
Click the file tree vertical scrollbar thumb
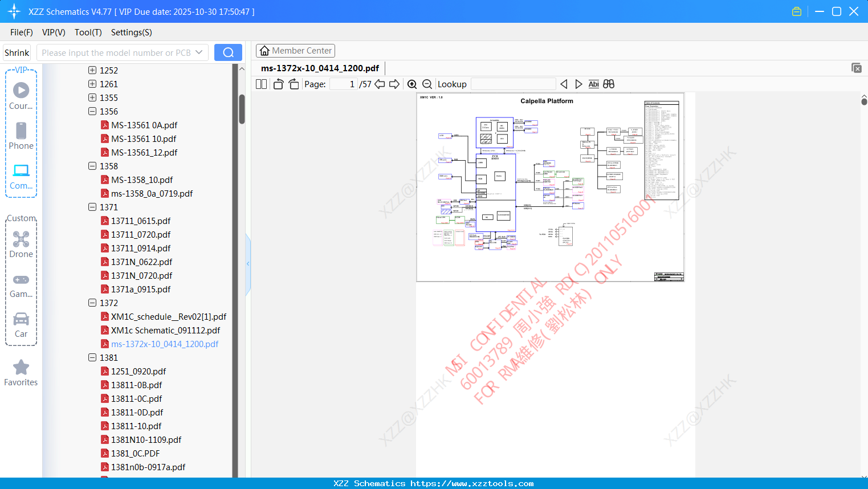click(x=242, y=109)
